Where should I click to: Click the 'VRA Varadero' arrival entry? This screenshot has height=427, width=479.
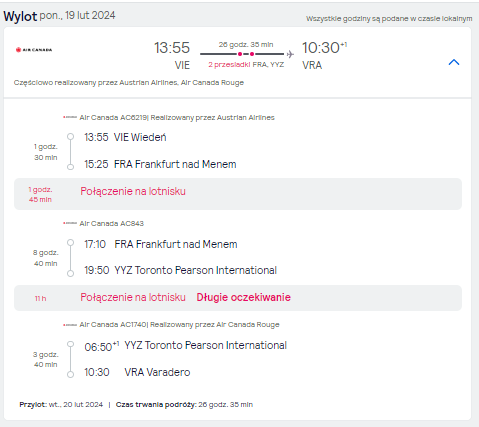point(157,372)
